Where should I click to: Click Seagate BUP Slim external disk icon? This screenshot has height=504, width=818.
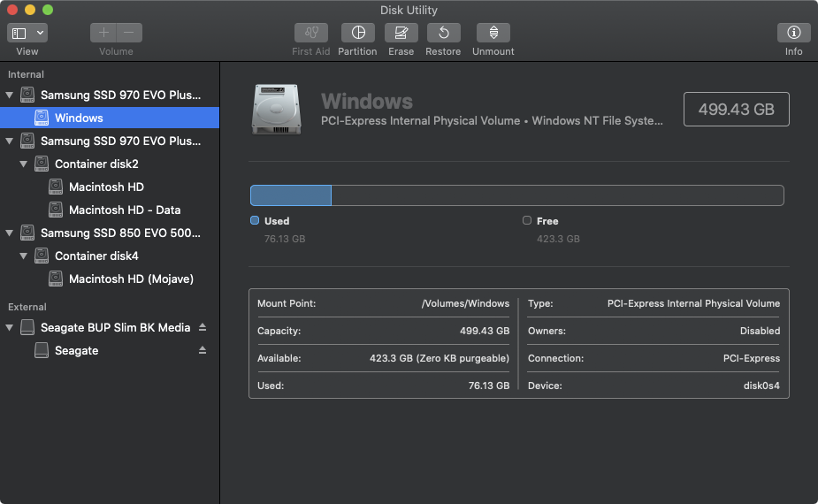pos(27,328)
